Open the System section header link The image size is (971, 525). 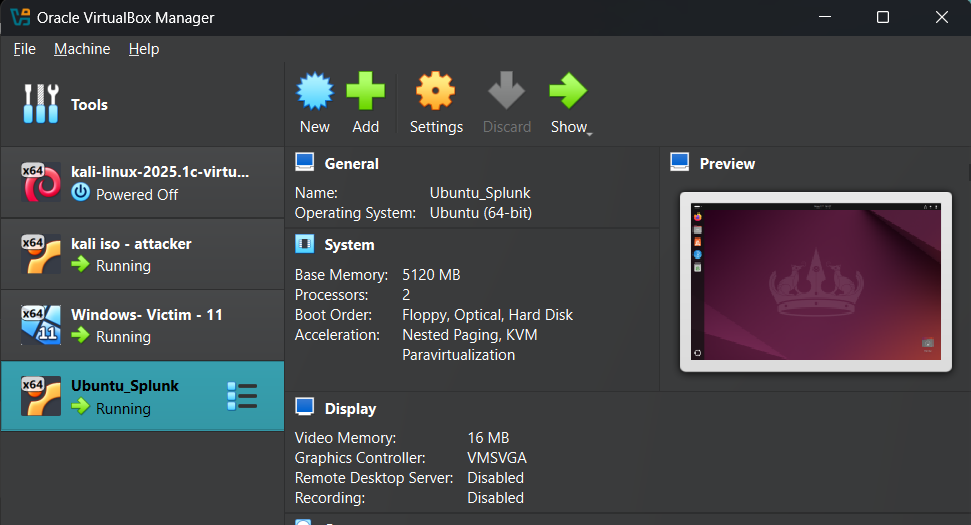pos(350,245)
